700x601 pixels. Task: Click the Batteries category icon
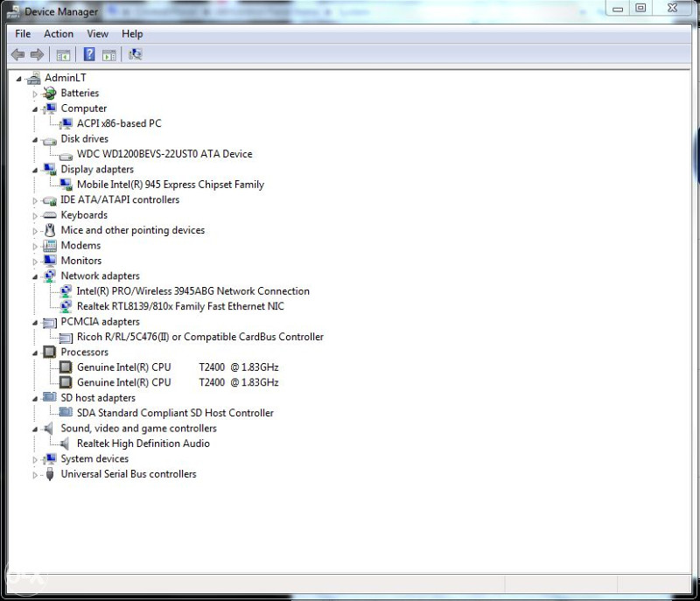click(x=50, y=94)
